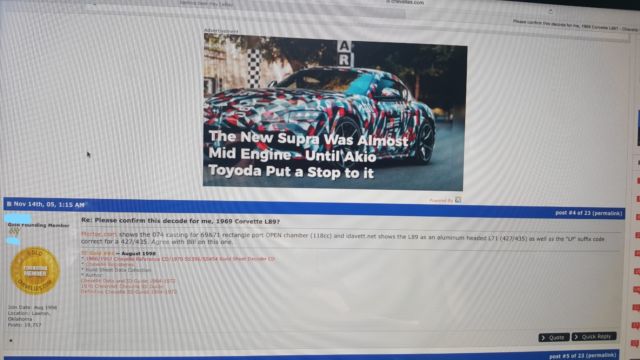Click the Nov 14th, 05, 1:15 AM timestamp
The image size is (640, 360).
click(49, 204)
